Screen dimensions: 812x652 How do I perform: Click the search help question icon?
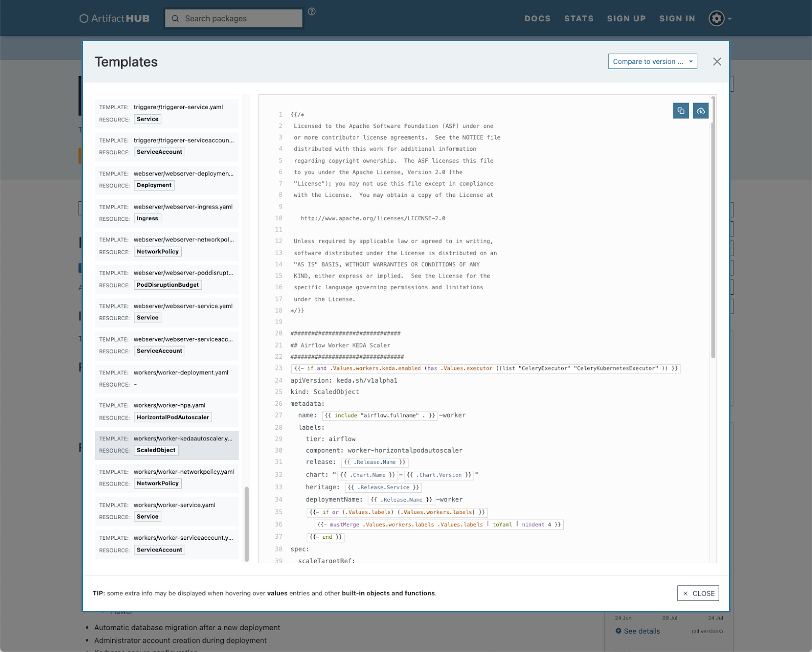point(312,12)
